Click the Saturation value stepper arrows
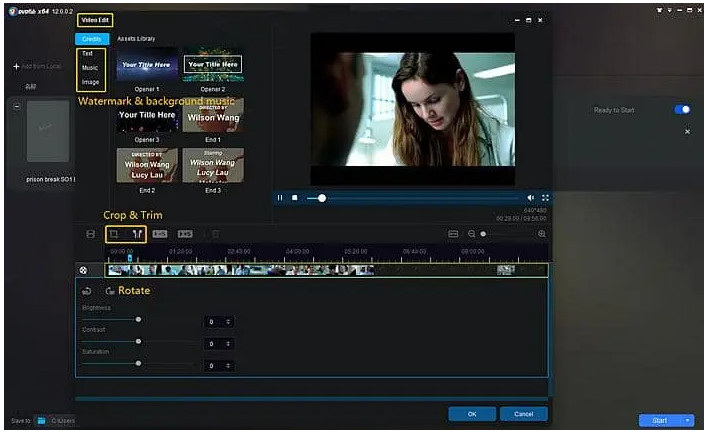706x432 pixels. [228, 366]
